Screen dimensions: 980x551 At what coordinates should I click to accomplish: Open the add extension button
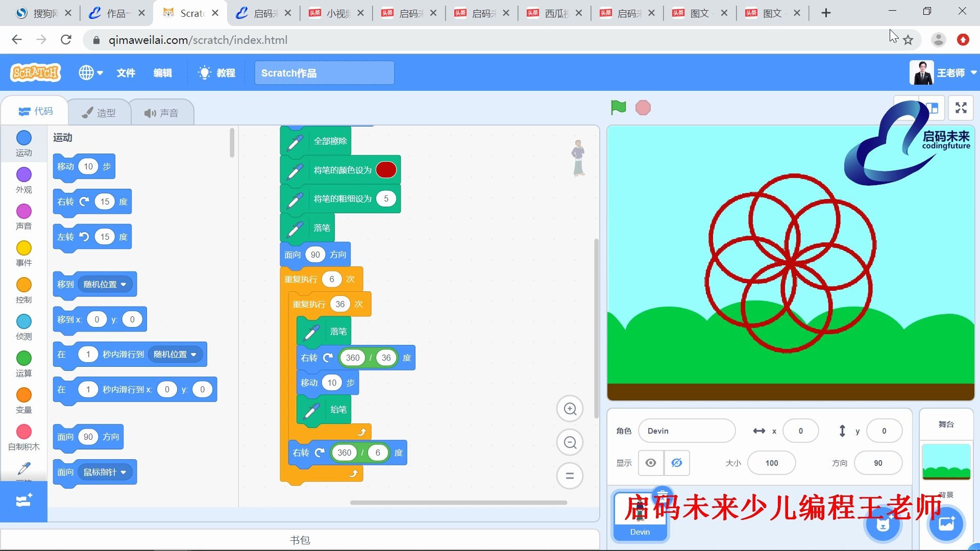pos(23,501)
